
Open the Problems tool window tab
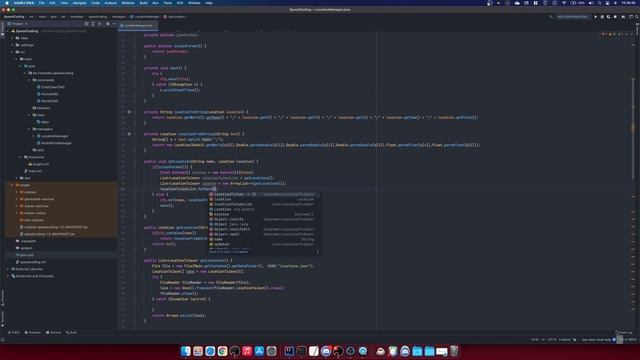(33, 333)
